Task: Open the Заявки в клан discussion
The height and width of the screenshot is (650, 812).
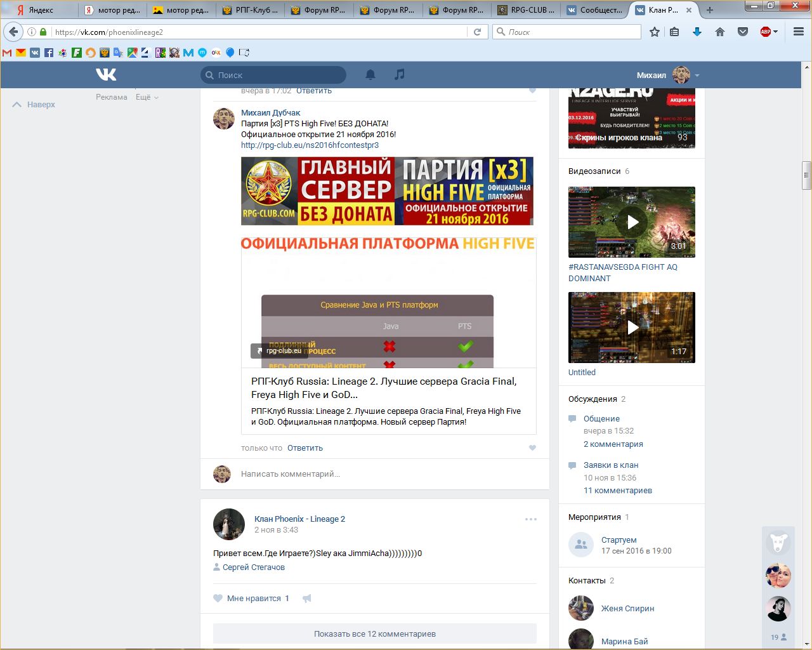Action: (611, 465)
